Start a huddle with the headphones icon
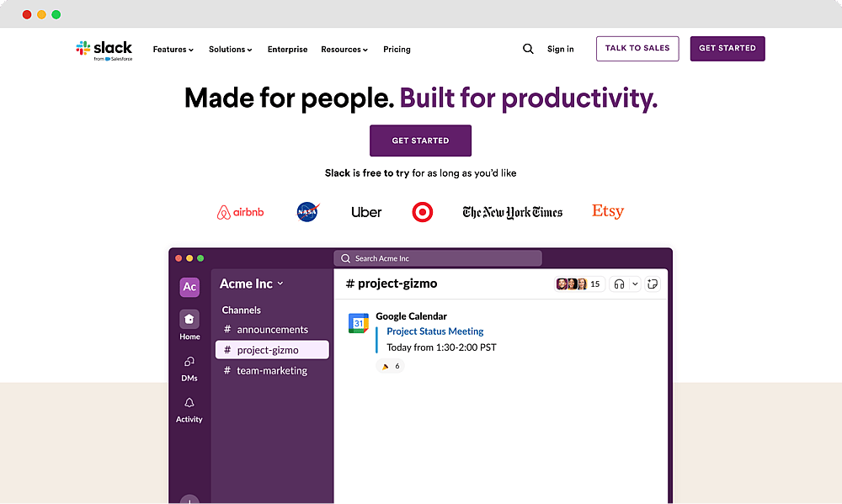The image size is (842, 504). (619, 284)
